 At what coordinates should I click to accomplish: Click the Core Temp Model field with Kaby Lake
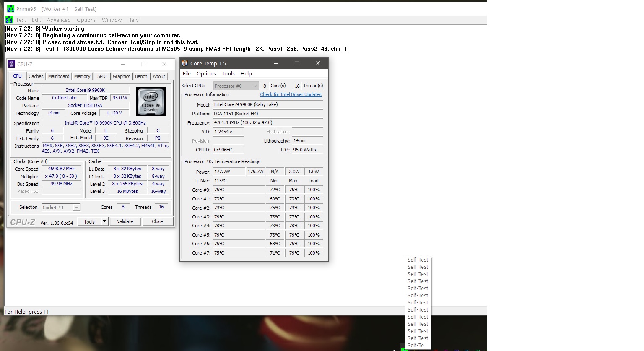tap(267, 104)
